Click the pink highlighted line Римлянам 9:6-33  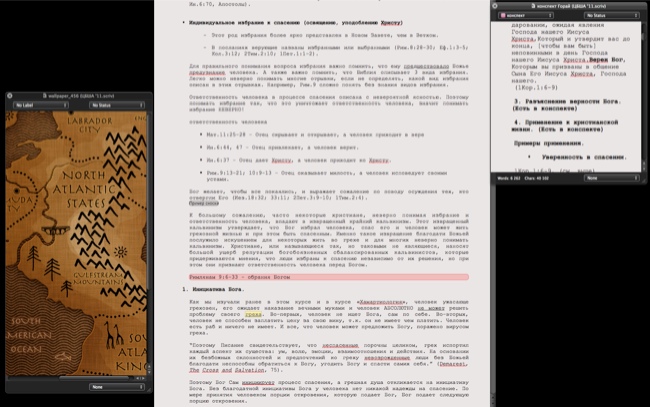click(329, 277)
